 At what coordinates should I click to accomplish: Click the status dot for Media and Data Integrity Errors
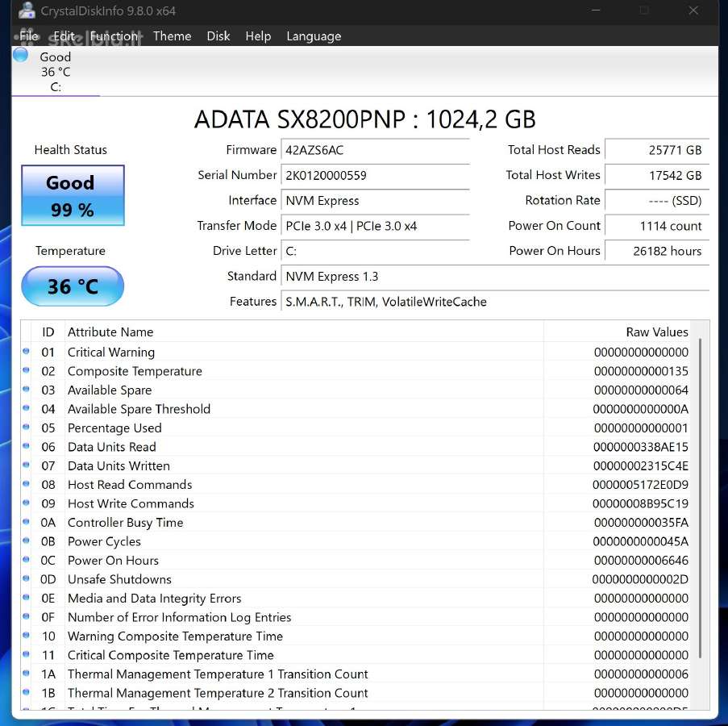tap(26, 598)
